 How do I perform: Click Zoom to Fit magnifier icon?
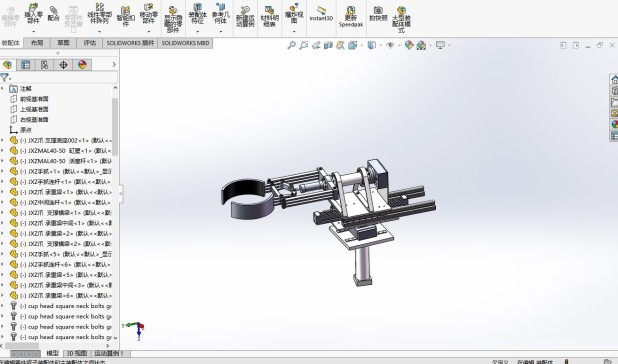click(x=291, y=45)
